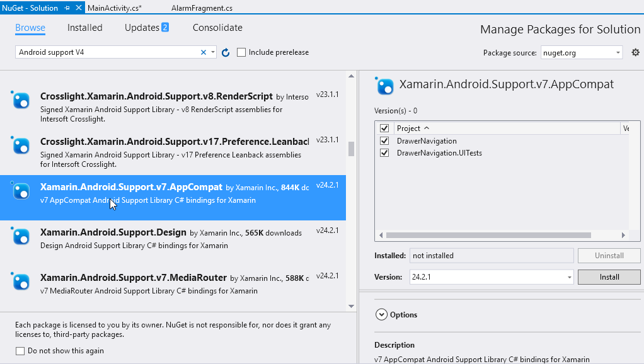Viewport: 644px width, 364px height.
Task: Open search box history dropdown arrow
Action: [x=213, y=52]
